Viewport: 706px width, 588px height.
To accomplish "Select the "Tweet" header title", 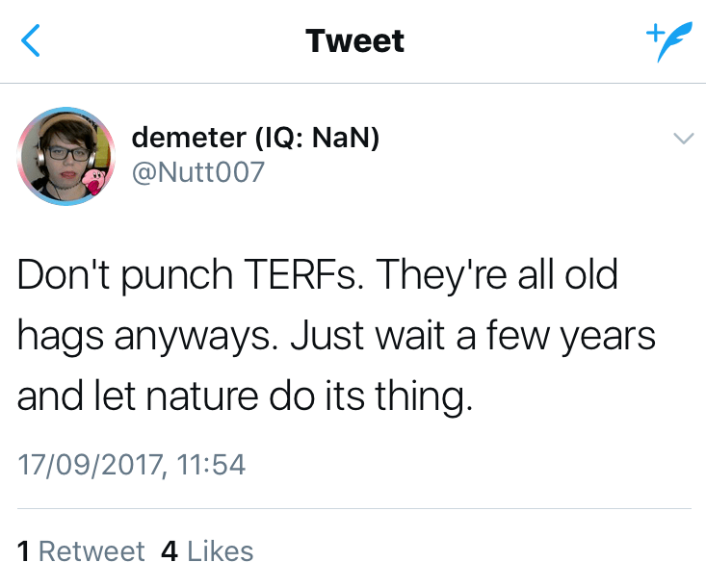I will coord(354,41).
